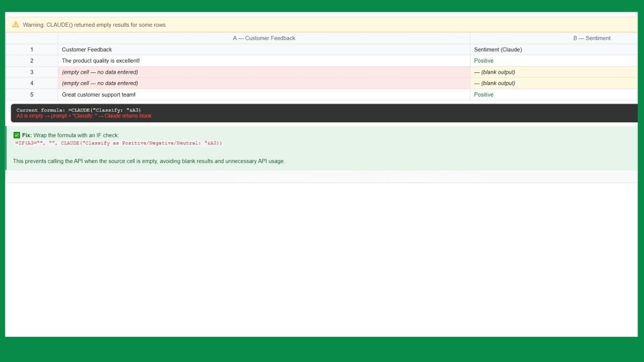
Task: Select row header 5
Action: tap(32, 94)
